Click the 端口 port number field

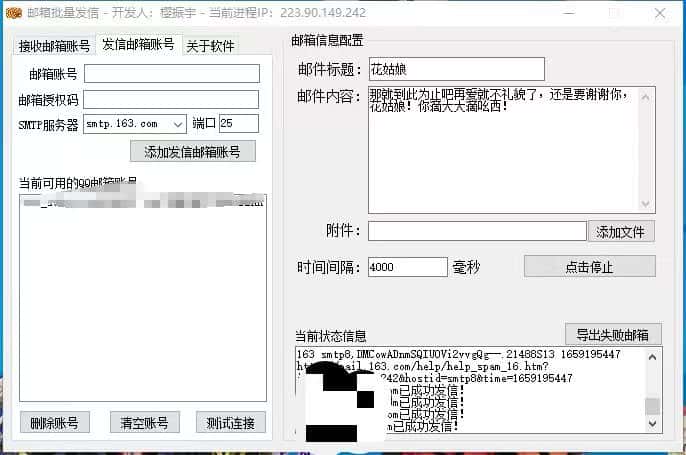click(x=238, y=124)
